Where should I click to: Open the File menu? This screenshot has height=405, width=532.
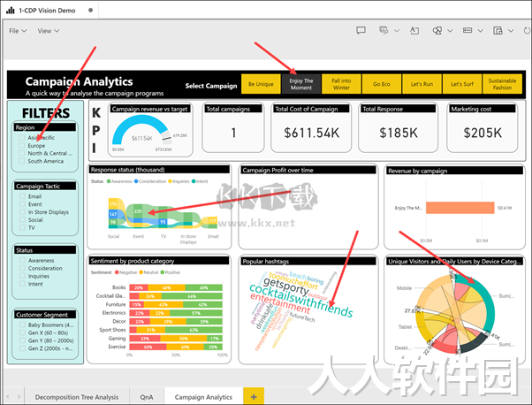(18, 31)
